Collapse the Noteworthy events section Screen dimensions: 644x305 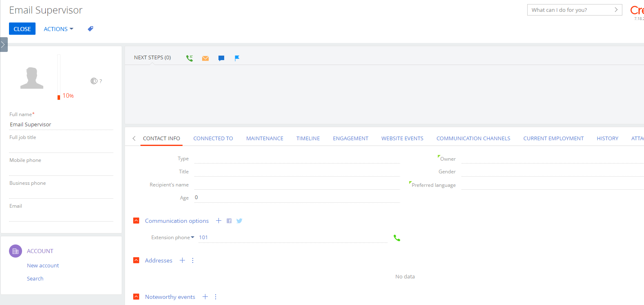pyautogui.click(x=136, y=297)
